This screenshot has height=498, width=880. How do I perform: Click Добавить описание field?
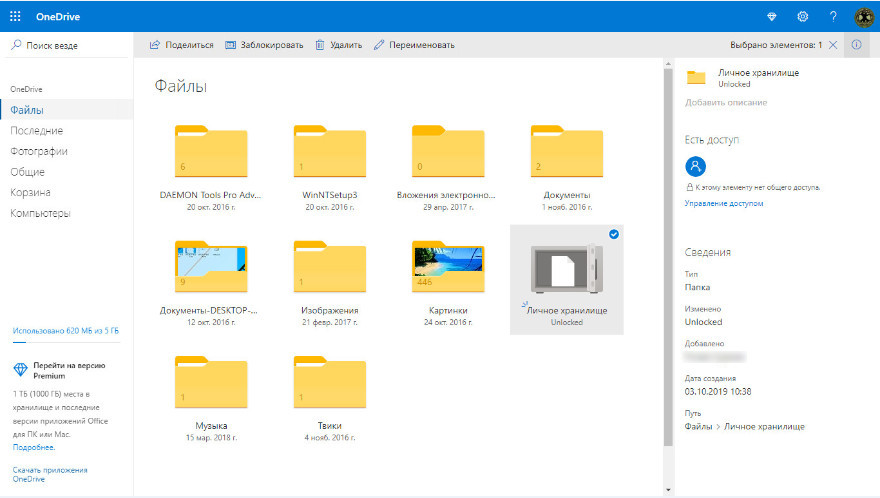726,103
